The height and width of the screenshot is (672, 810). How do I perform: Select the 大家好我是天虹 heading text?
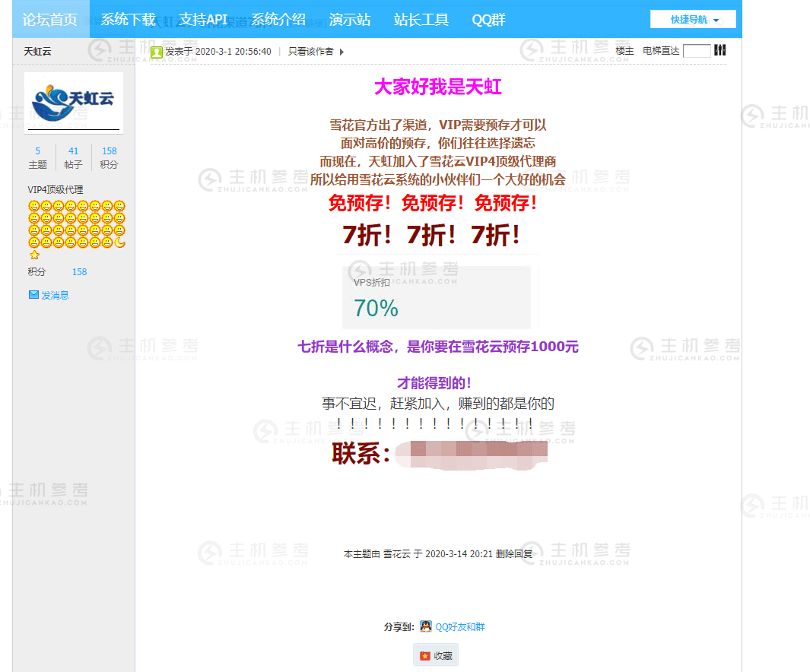pos(437,87)
